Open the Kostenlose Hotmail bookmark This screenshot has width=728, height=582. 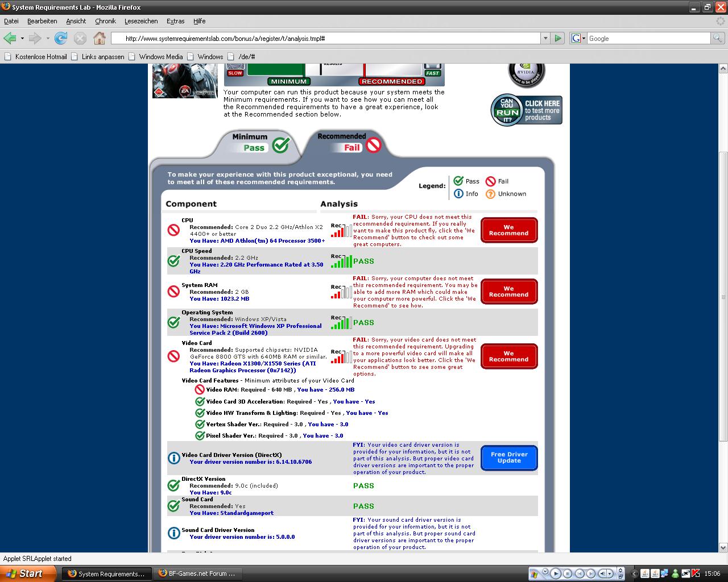click(x=35, y=56)
